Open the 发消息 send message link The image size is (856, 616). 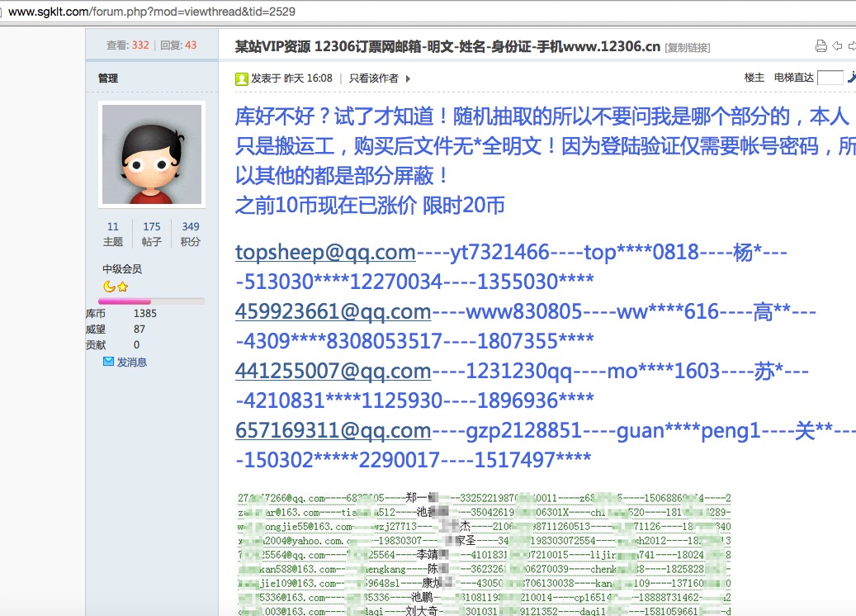pos(131,362)
